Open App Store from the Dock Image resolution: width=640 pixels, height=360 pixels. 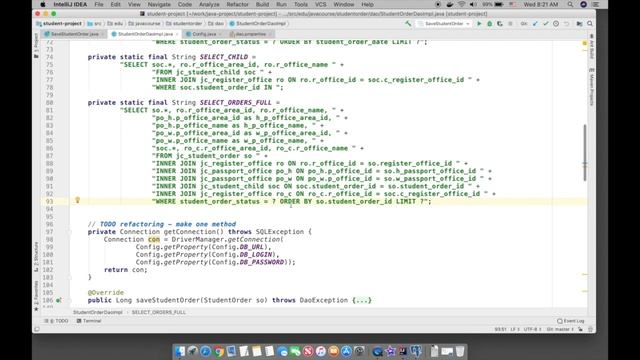click(x=347, y=351)
